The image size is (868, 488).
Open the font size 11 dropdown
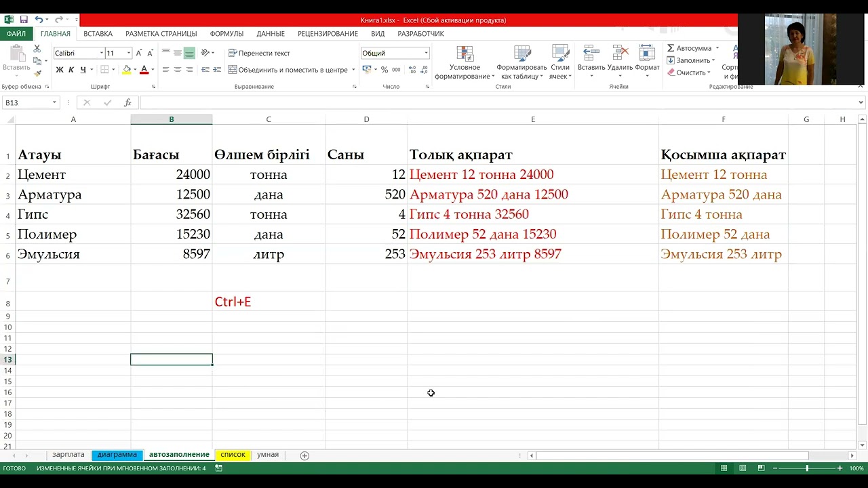point(129,53)
